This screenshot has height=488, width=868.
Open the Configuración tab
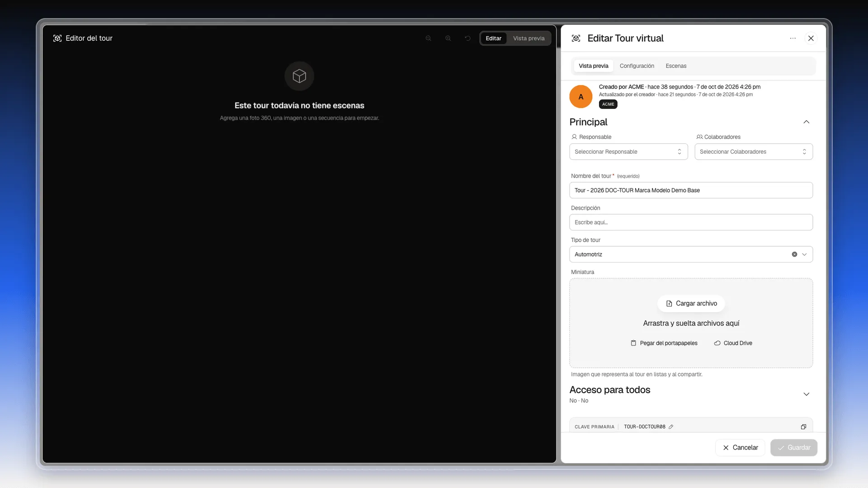[637, 66]
